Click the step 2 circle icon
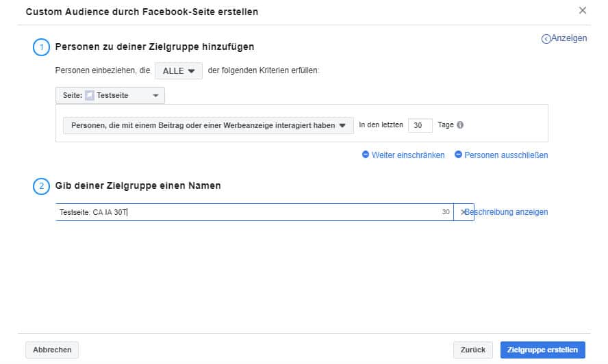Screen dimensions: 608x364 click(40, 185)
